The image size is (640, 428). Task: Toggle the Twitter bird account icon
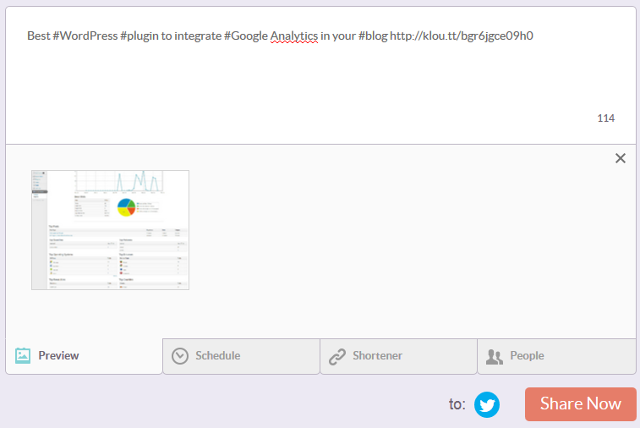tap(487, 404)
